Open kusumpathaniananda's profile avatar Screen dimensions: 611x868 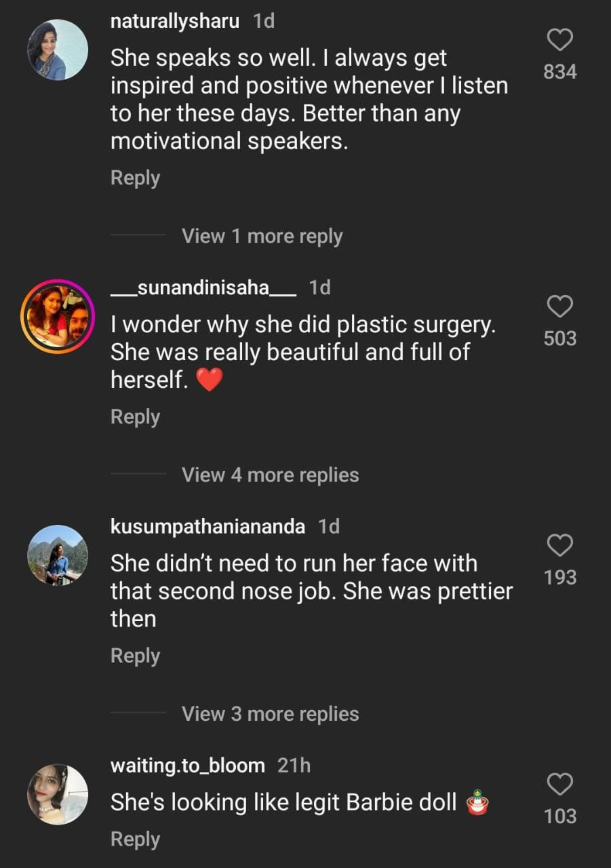tap(58, 555)
